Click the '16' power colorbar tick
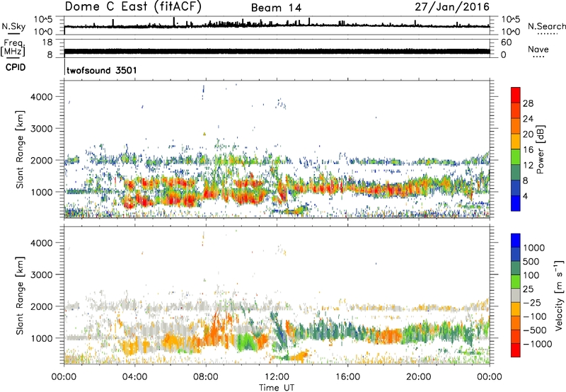This screenshot has height=392, width=566. (528, 150)
